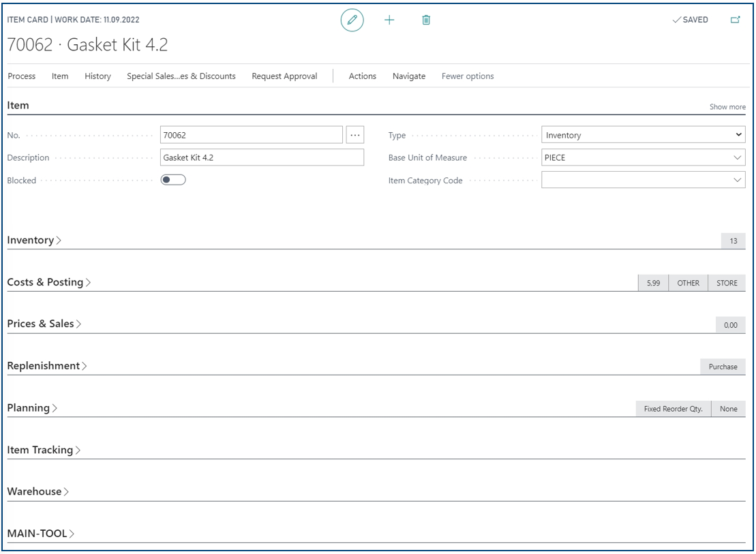Click the Description input field
Viewport: 756px width, 554px height.
coord(262,157)
